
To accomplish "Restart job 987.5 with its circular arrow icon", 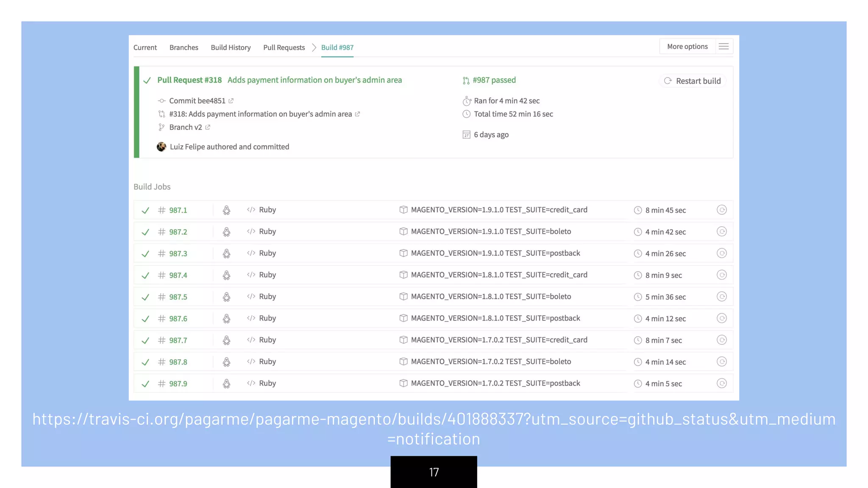I will coord(722,297).
